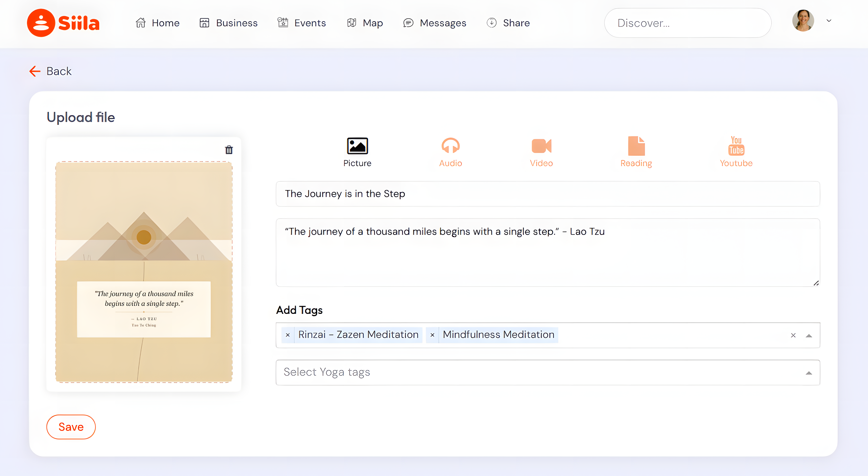Click the Share download-circle icon
The height and width of the screenshot is (476, 868).
point(492,23)
